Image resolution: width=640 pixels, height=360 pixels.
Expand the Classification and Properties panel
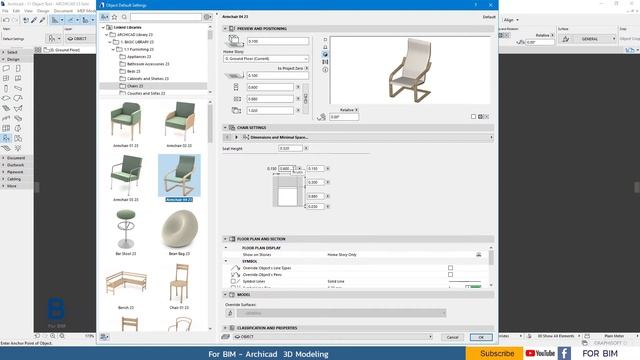point(225,328)
